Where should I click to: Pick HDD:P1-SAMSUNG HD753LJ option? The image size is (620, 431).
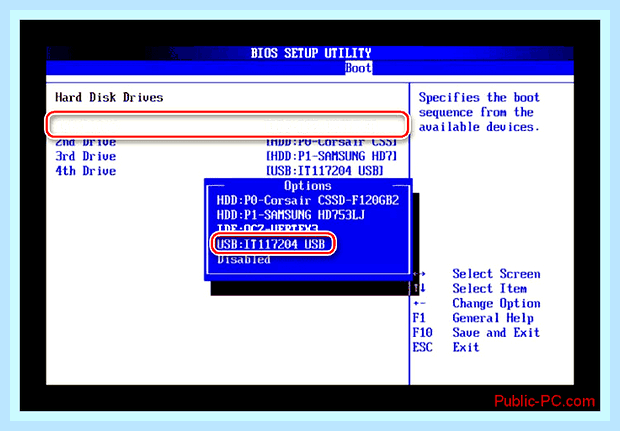coord(291,215)
